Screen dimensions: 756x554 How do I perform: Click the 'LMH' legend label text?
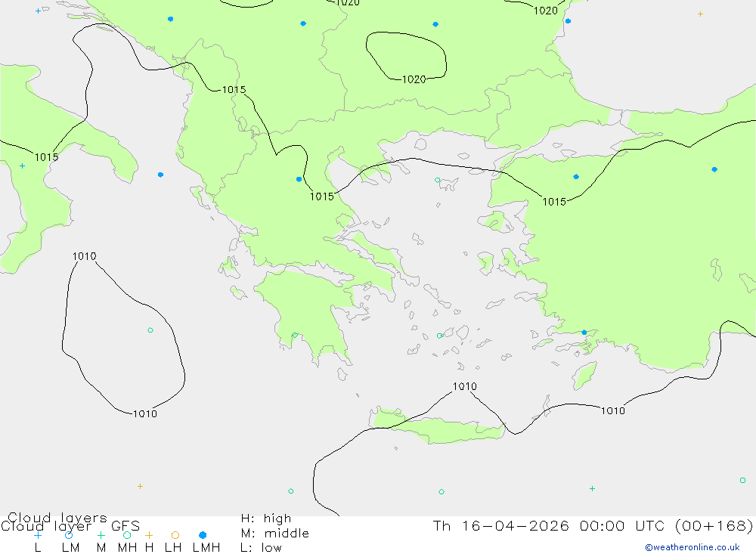[x=206, y=548]
